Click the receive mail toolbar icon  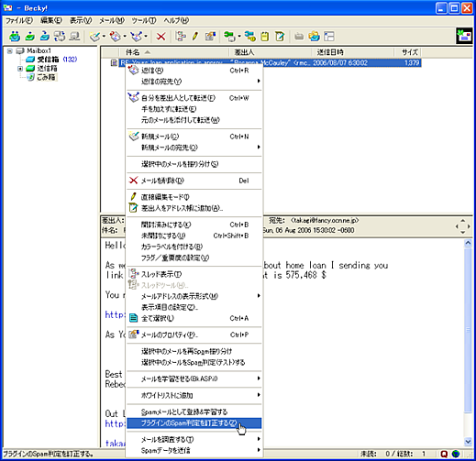pos(15,37)
